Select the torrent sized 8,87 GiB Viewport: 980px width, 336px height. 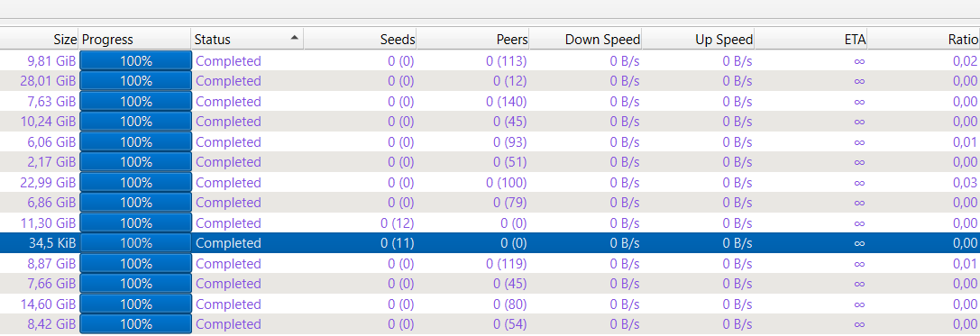pos(490,264)
